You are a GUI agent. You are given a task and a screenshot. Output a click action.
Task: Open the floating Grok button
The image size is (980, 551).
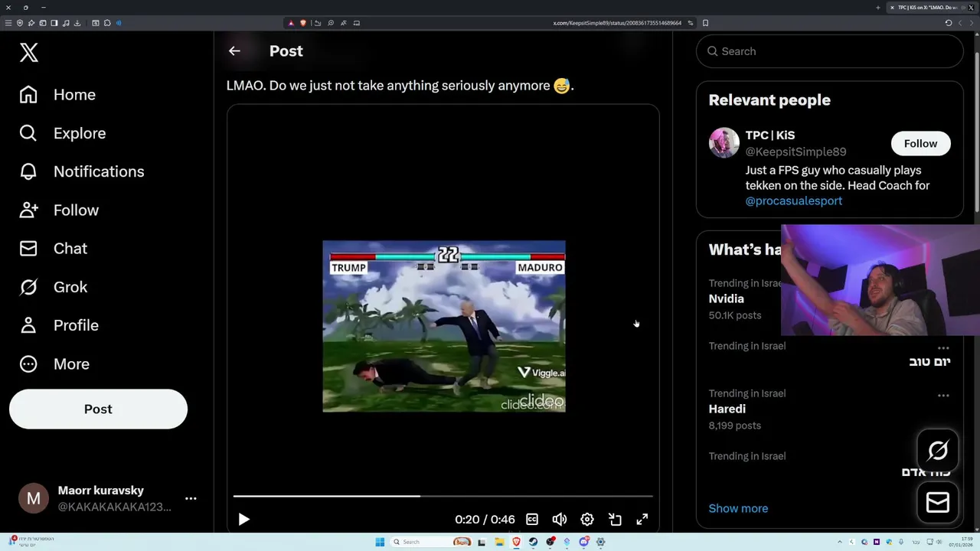[938, 451]
